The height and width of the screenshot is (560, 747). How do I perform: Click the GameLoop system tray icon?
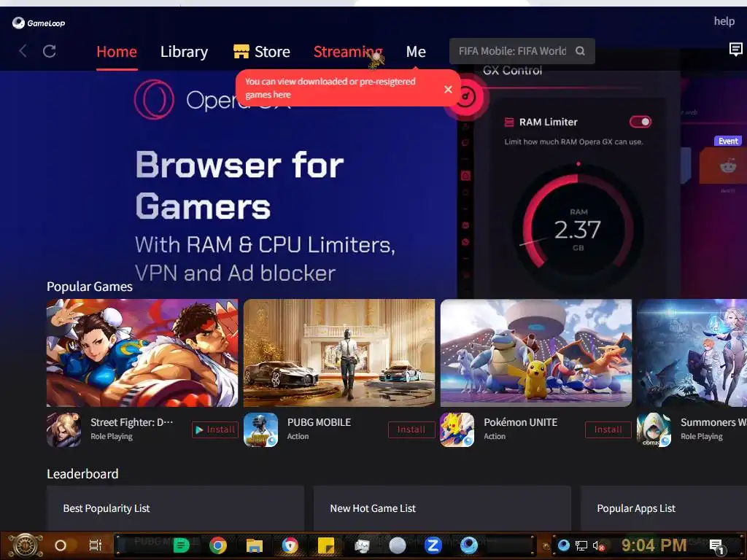(564, 545)
